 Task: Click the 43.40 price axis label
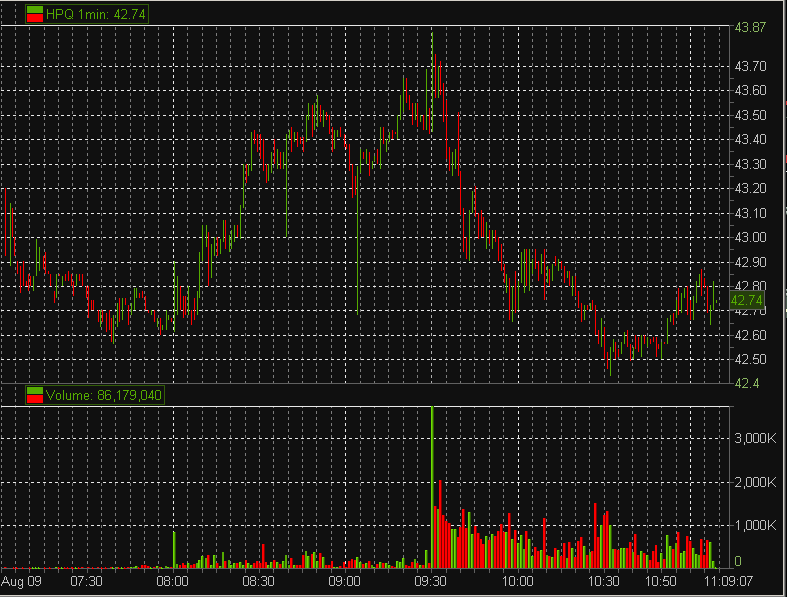pos(750,139)
